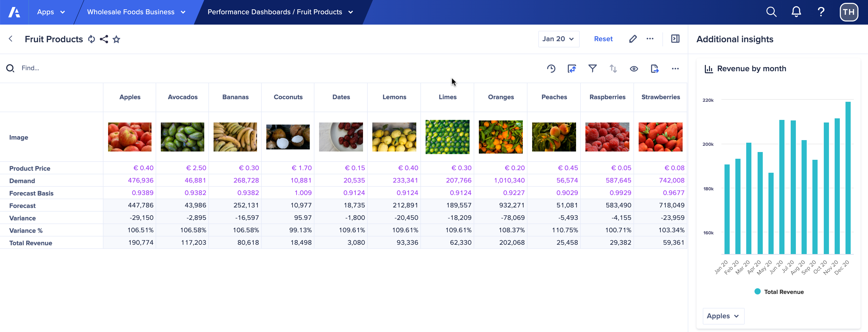Viewport: 868px width, 332px height.
Task: Click the filter icon to filter data
Action: pyautogui.click(x=593, y=68)
